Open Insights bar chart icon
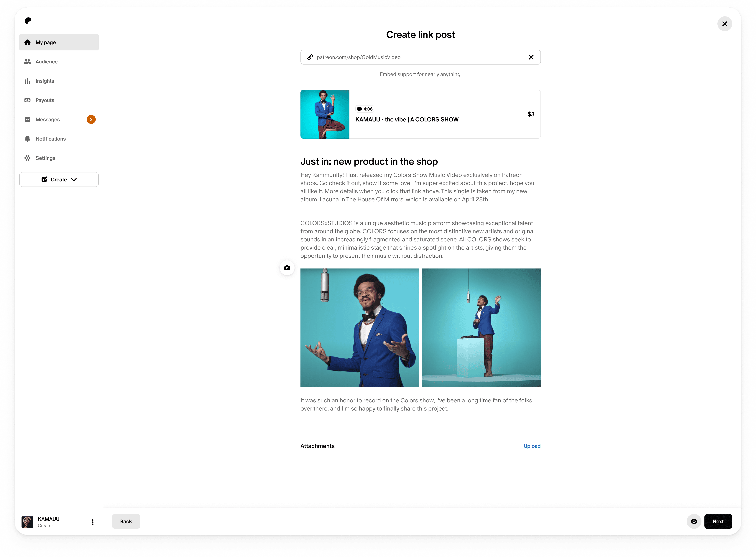 (x=28, y=81)
